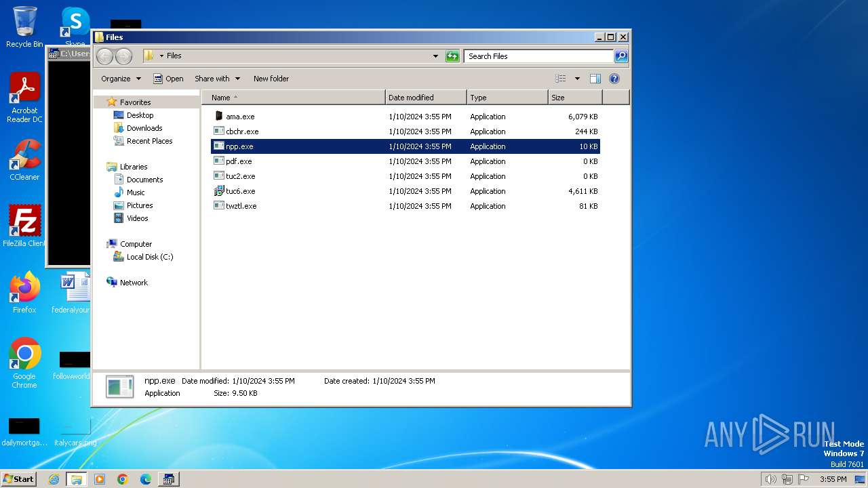Open Recent Places in navigation pane

(x=149, y=141)
